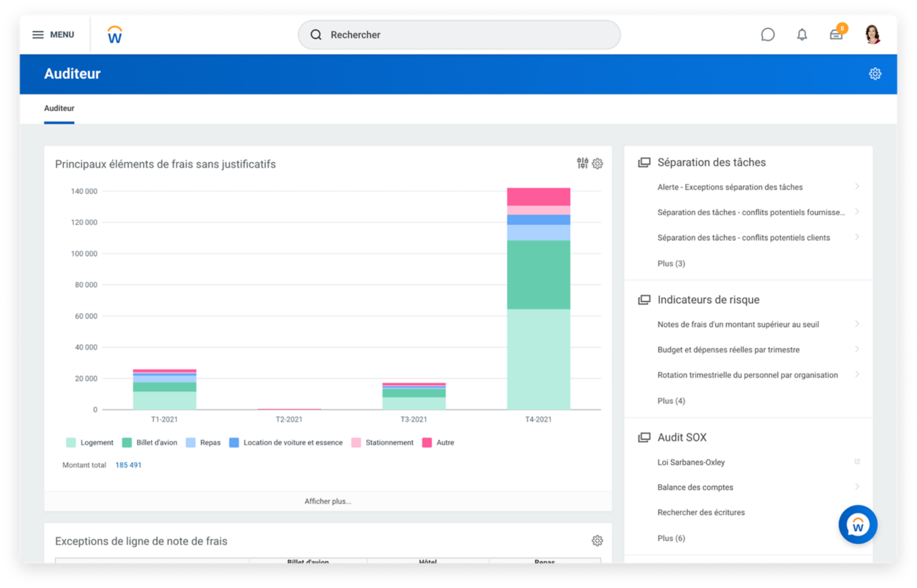Open conflits potentiels fournisseurs link
The width and height of the screenshot is (917, 588).
(x=751, y=212)
